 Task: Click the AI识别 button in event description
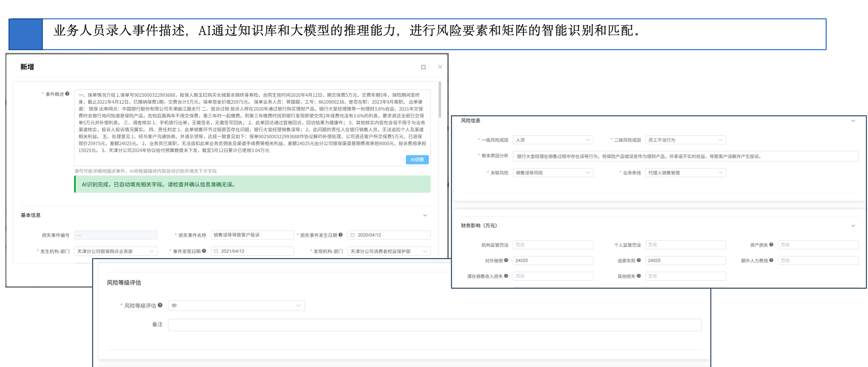(x=417, y=160)
